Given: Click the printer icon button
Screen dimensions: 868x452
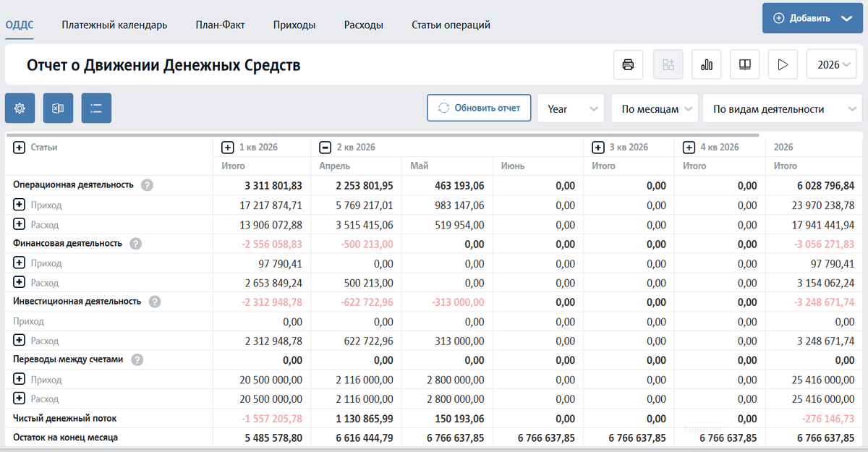Looking at the screenshot, I should click(x=628, y=64).
